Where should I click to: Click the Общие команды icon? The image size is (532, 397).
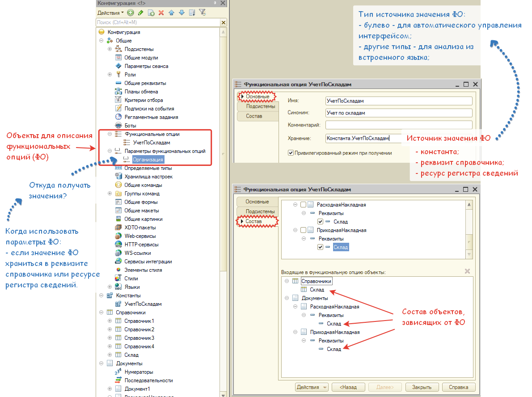point(118,185)
